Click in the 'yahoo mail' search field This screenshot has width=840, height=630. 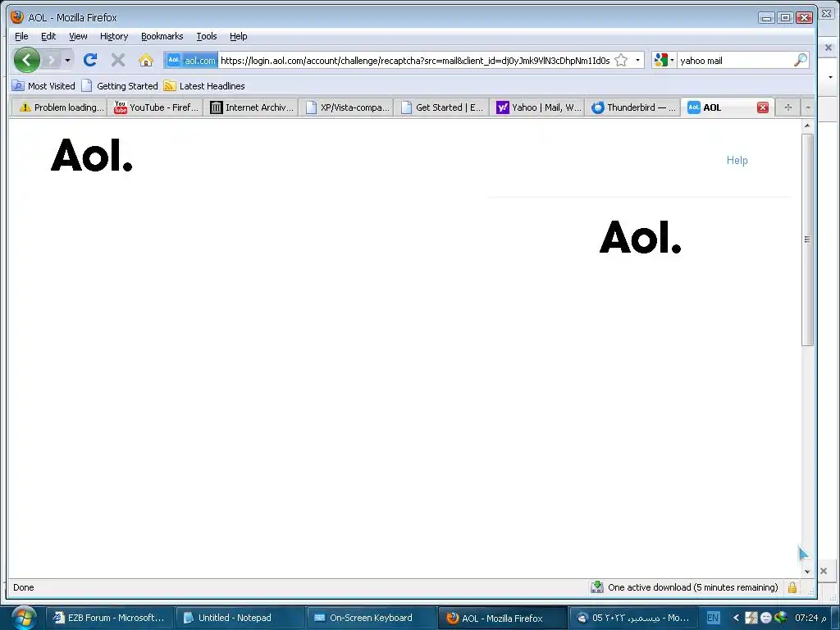[x=736, y=61]
